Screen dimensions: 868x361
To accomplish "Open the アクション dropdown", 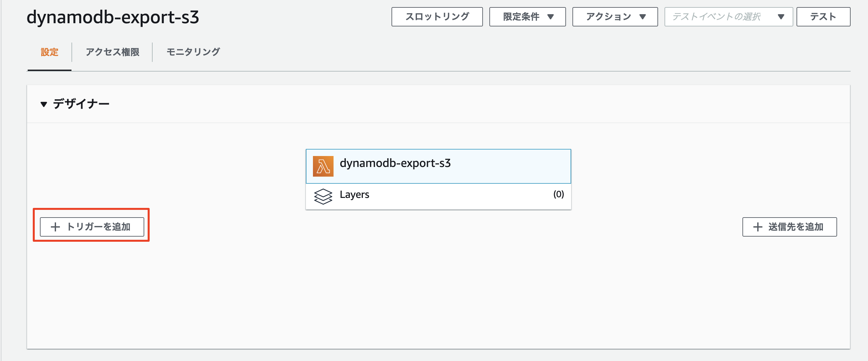I will pos(615,16).
